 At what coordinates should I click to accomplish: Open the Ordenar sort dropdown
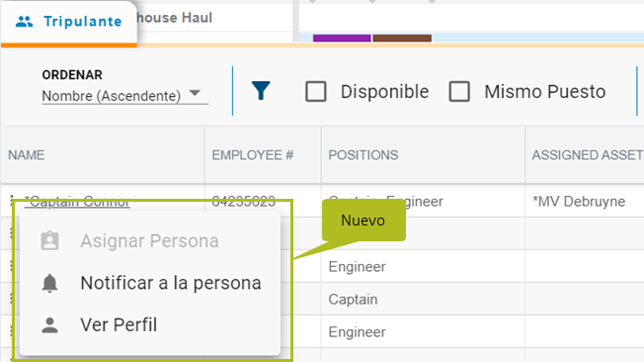(x=124, y=95)
